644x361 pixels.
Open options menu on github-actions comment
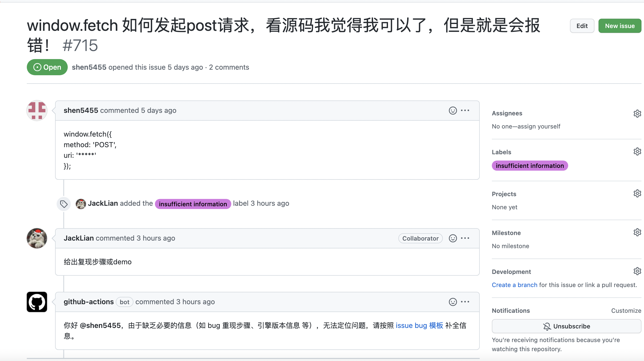[465, 302]
